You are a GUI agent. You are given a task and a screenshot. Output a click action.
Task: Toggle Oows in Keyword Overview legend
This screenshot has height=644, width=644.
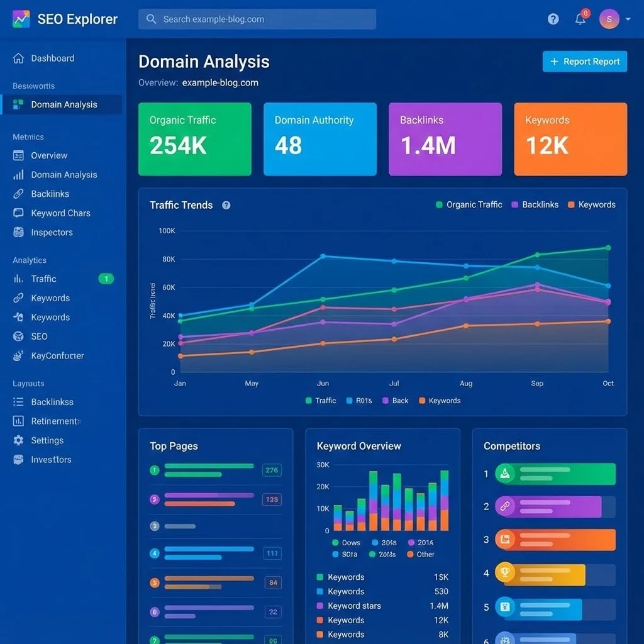pos(347,543)
